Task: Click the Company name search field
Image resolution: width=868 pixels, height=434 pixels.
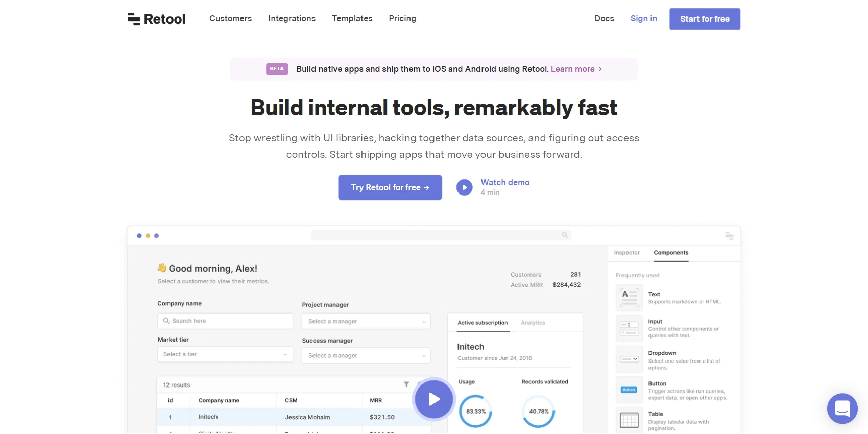Action: (225, 321)
